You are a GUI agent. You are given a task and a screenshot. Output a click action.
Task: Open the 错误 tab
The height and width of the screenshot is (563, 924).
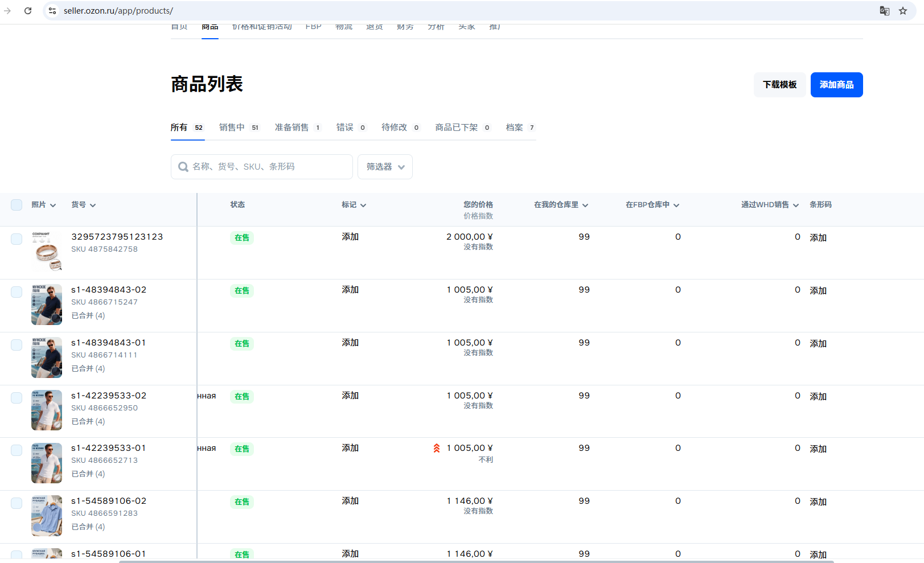[351, 128]
